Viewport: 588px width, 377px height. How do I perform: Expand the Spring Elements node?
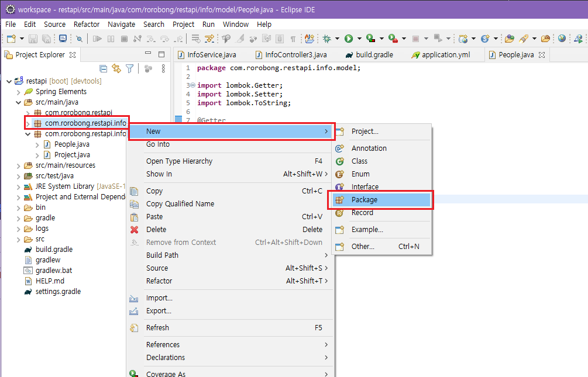(x=18, y=92)
